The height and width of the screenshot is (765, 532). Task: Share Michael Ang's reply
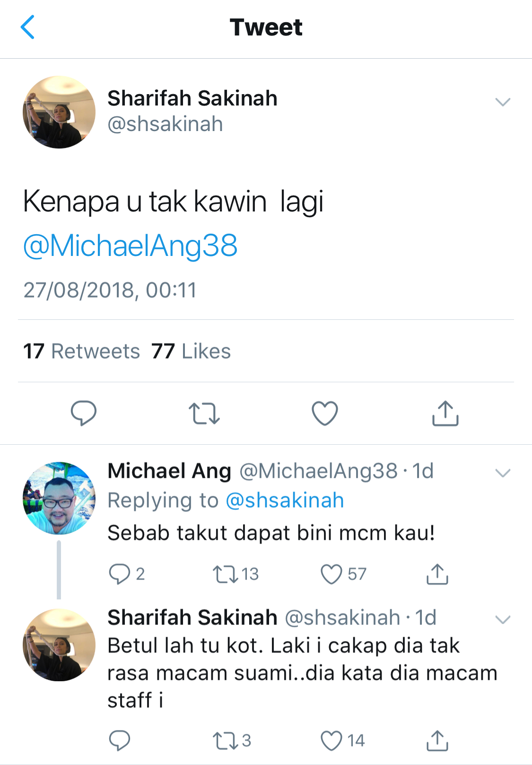tap(437, 574)
